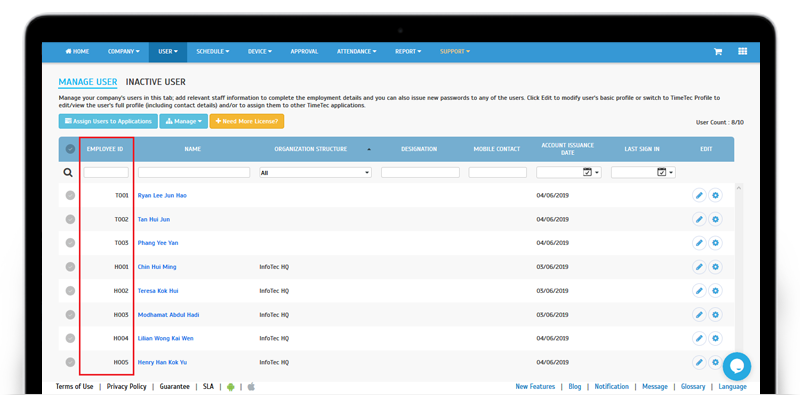Select the H005 row checkbox
This screenshot has height=395, width=800.
(x=70, y=362)
